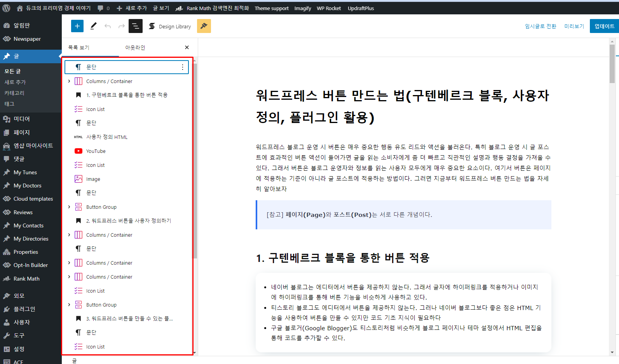This screenshot has height=364, width=619.
Task: Select heading row '3. 워드프레스 버튼을 만들 수 있는 플...'
Action: tap(127, 319)
